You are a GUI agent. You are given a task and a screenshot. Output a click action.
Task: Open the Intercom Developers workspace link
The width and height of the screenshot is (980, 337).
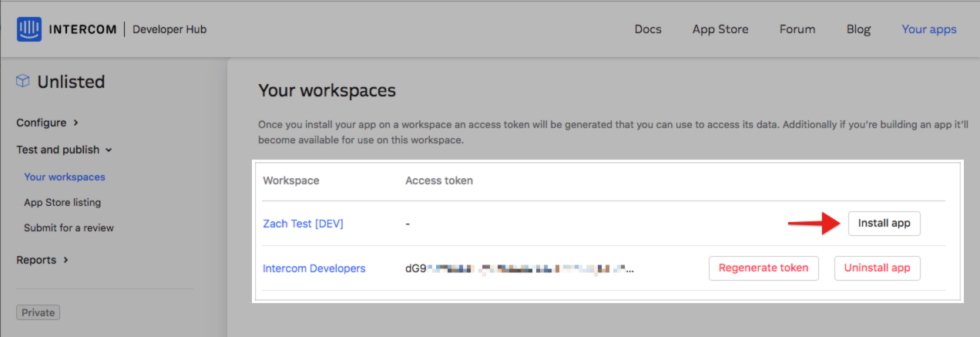coord(314,268)
